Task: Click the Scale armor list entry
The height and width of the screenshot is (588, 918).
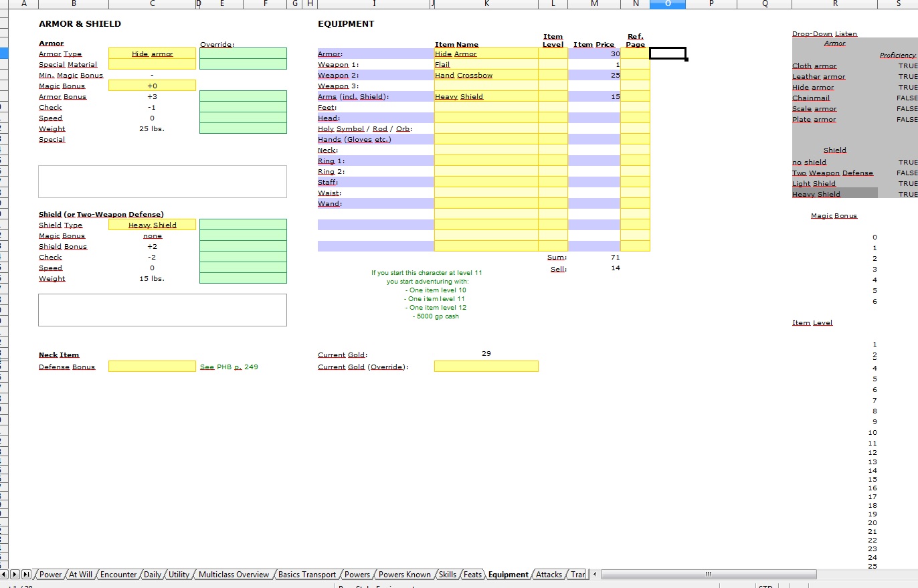Action: 814,108
